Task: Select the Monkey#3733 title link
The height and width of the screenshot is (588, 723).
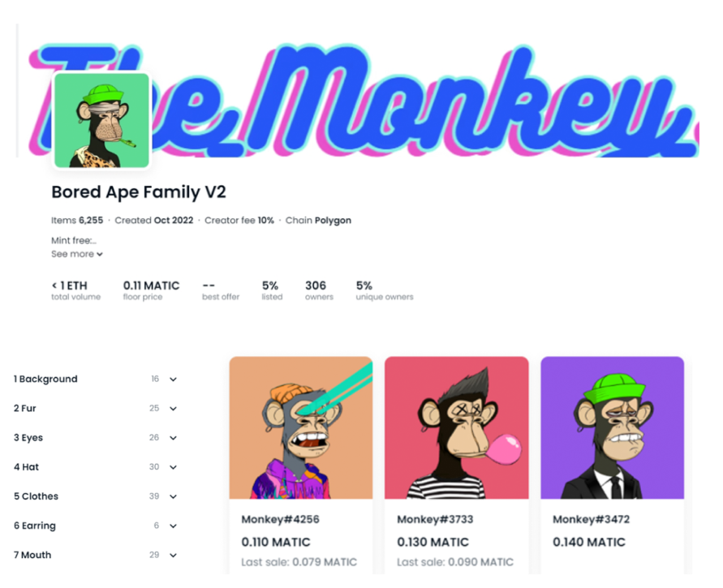Action: pyautogui.click(x=435, y=519)
